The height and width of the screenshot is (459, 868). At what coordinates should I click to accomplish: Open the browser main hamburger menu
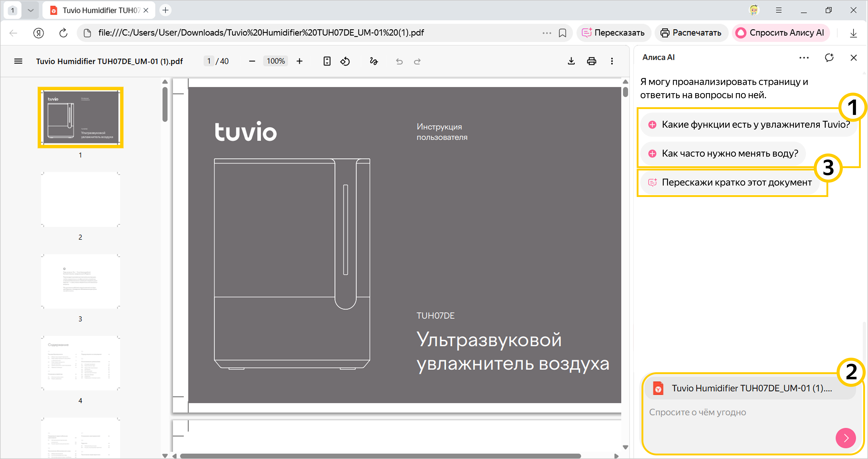tap(778, 10)
